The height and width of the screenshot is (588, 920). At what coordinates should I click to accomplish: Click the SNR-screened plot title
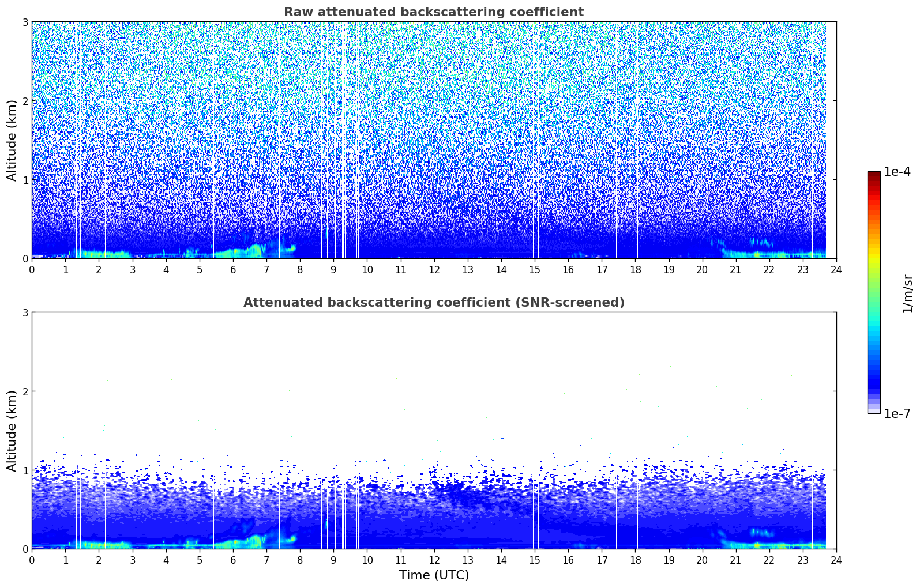click(x=433, y=303)
